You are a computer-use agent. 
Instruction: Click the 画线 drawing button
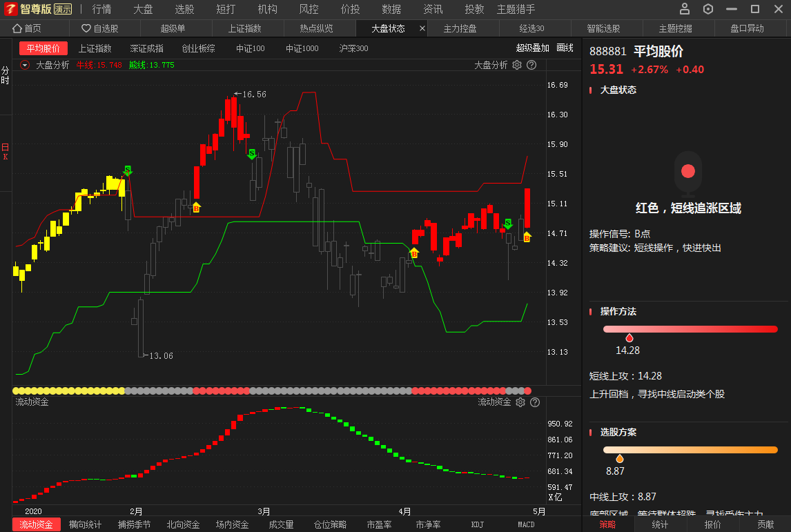(x=565, y=48)
